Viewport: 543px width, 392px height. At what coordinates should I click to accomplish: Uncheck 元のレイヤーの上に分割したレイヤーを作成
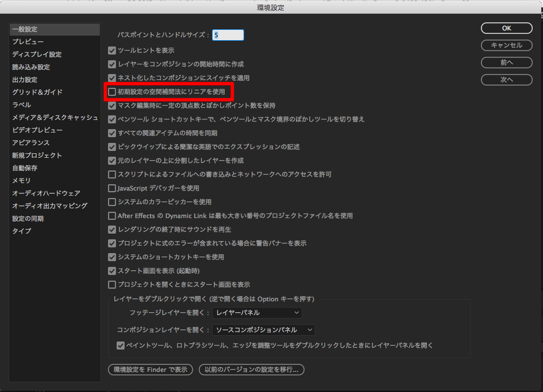click(112, 161)
